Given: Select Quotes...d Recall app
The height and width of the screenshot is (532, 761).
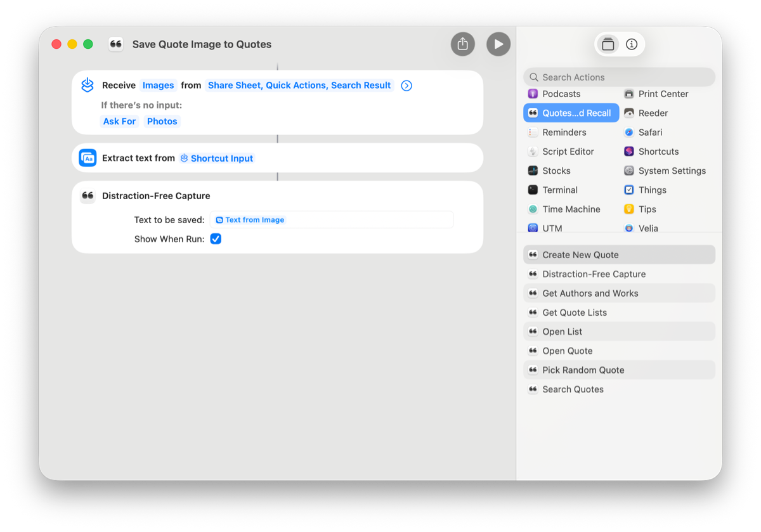Looking at the screenshot, I should coord(571,113).
